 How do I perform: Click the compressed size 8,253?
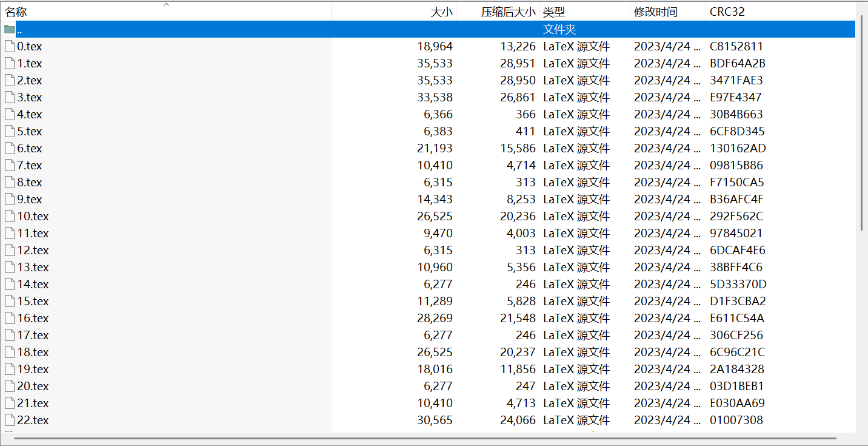(521, 199)
